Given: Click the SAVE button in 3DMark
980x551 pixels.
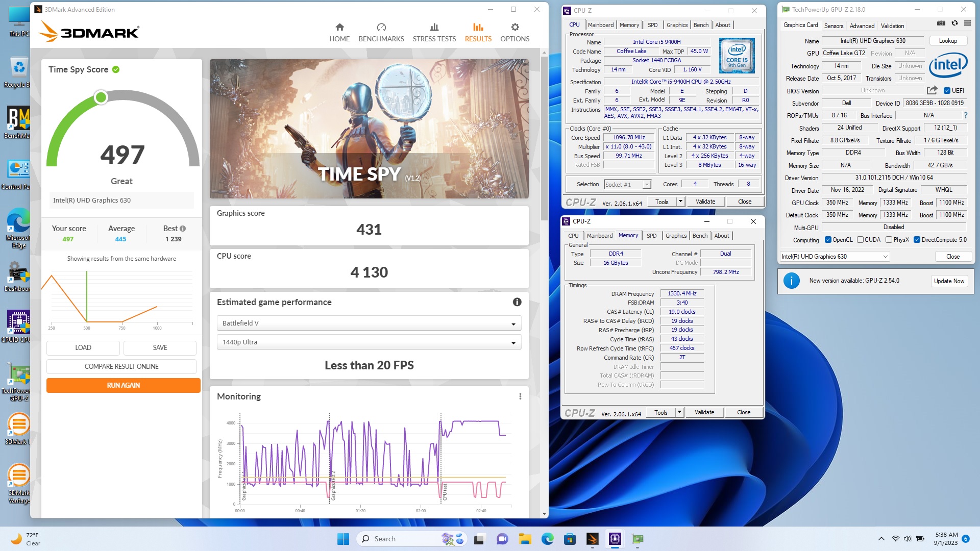Looking at the screenshot, I should pyautogui.click(x=160, y=347).
